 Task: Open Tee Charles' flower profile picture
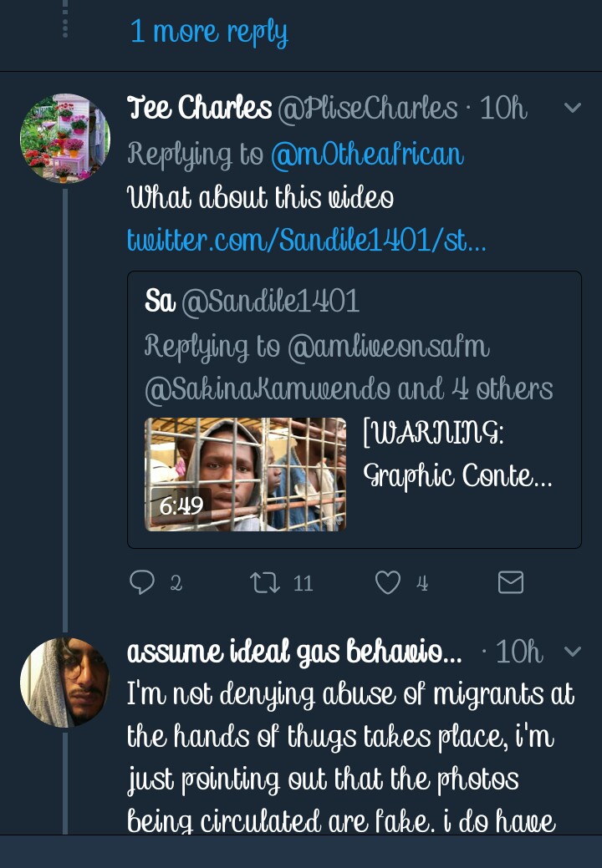pos(64,139)
